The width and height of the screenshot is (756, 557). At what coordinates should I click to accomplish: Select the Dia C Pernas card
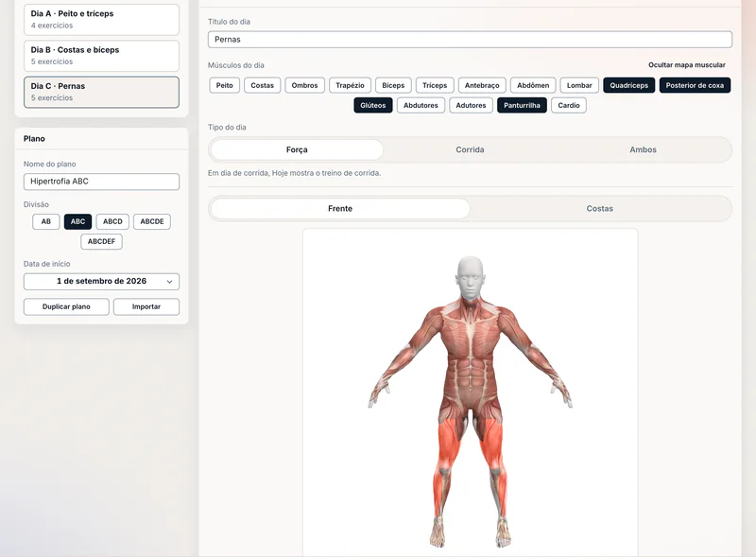pyautogui.click(x=101, y=92)
